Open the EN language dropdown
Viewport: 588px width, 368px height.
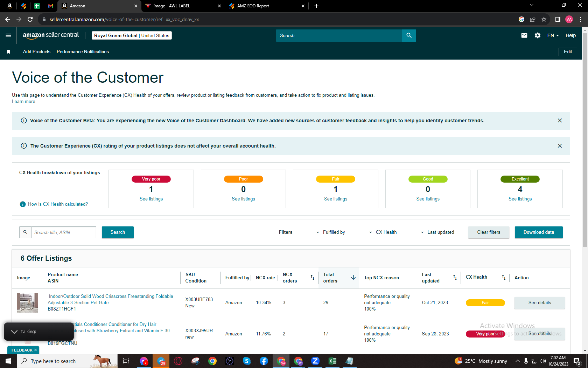click(x=553, y=35)
